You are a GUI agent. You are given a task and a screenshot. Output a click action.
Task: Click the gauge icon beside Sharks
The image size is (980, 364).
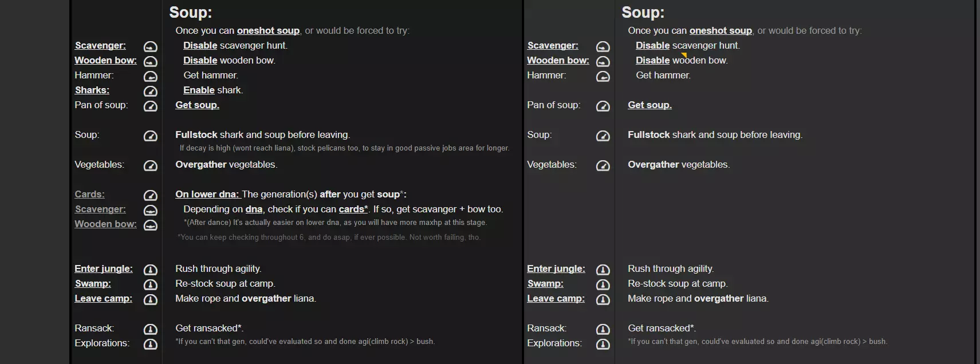pos(150,91)
